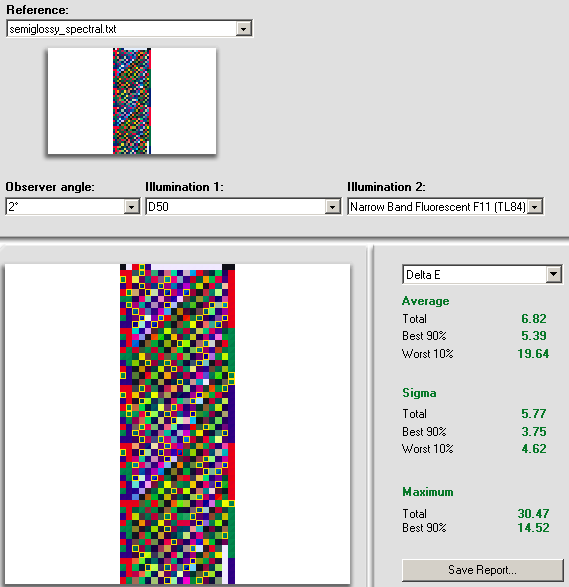The image size is (569, 587).
Task: Select the Average Worst 10% value 19.64
Action: pos(533,354)
